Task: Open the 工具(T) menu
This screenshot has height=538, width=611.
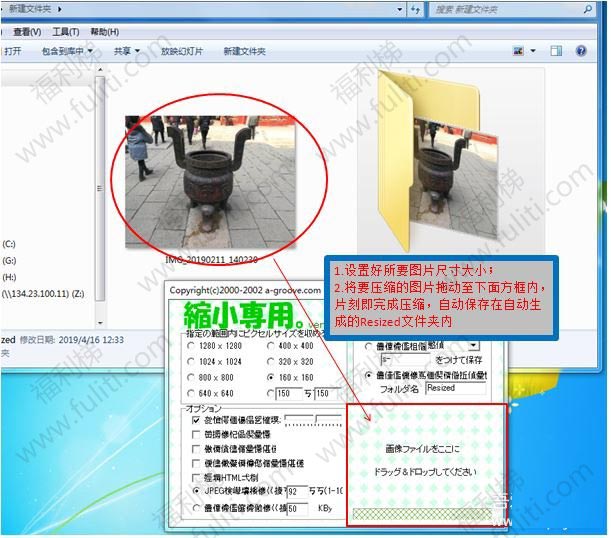Action: (x=65, y=32)
